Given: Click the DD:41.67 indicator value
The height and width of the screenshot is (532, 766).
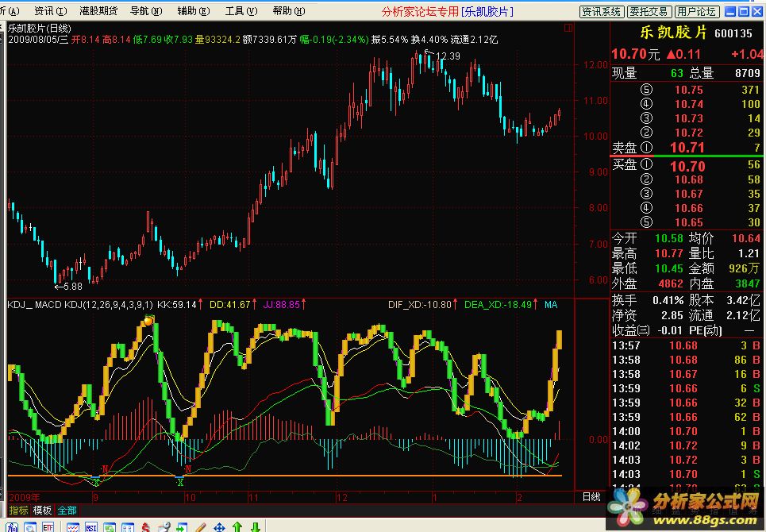Looking at the screenshot, I should [229, 305].
